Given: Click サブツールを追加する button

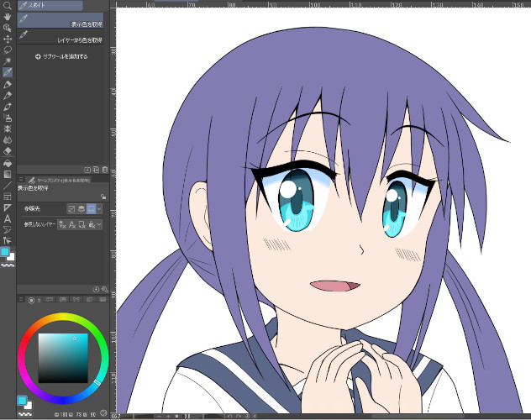Looking at the screenshot, I should (x=61, y=56).
